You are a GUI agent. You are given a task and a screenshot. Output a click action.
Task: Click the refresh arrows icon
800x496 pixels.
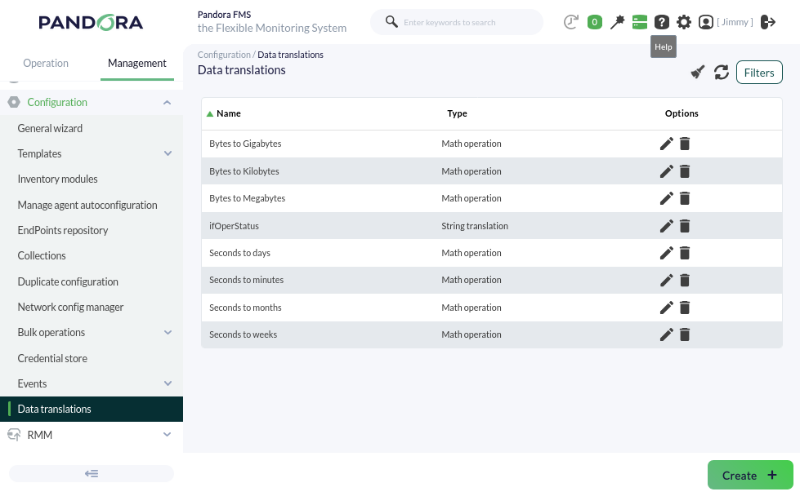tap(721, 72)
